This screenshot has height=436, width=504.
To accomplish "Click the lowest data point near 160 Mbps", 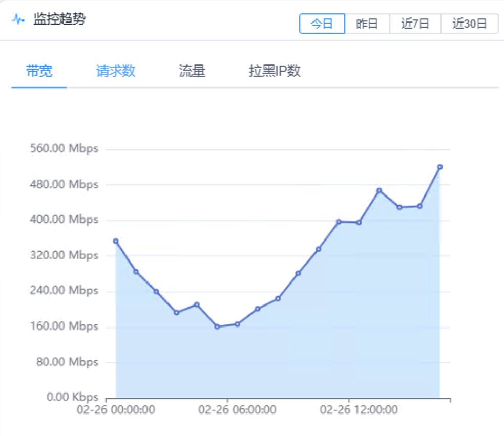I will tap(217, 326).
